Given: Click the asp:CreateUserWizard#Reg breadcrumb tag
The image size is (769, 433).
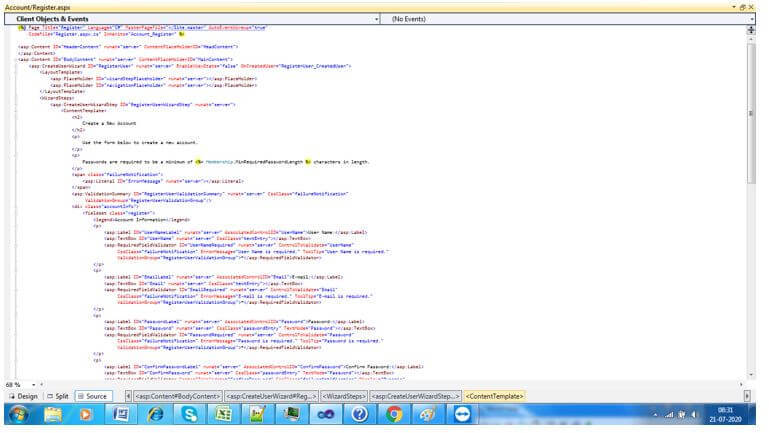Looking at the screenshot, I should point(270,396).
